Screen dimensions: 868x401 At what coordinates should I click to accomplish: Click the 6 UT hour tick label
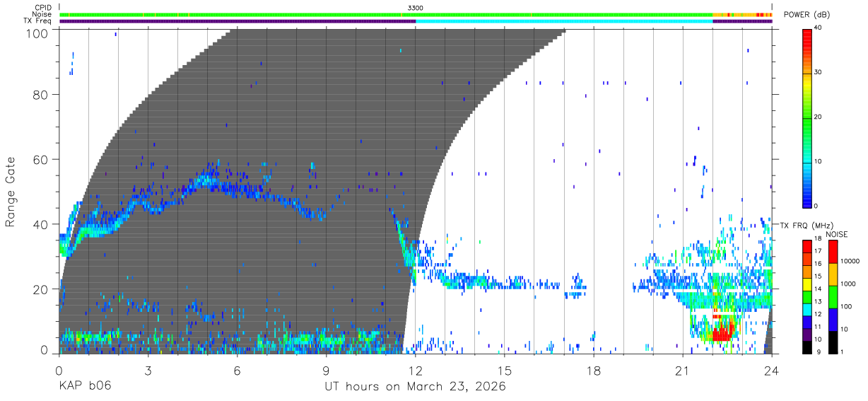point(237,371)
